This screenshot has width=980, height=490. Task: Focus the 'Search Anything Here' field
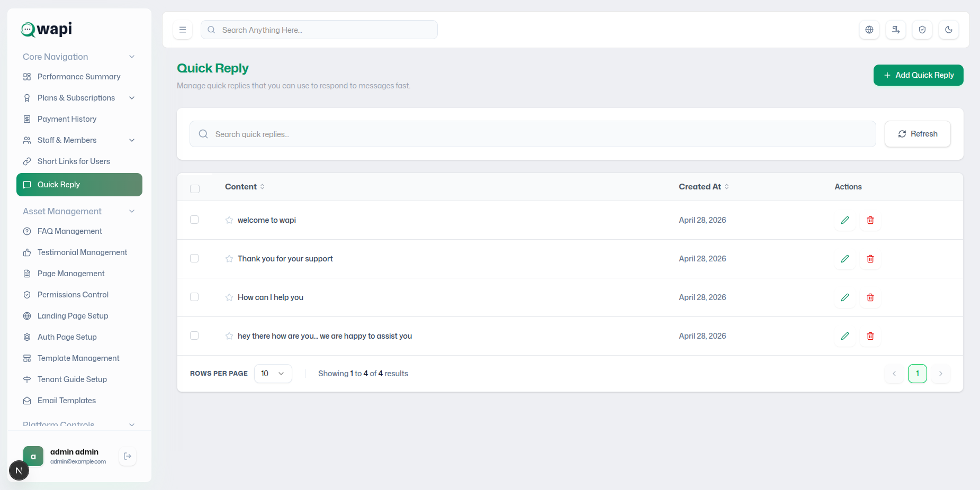(x=319, y=30)
